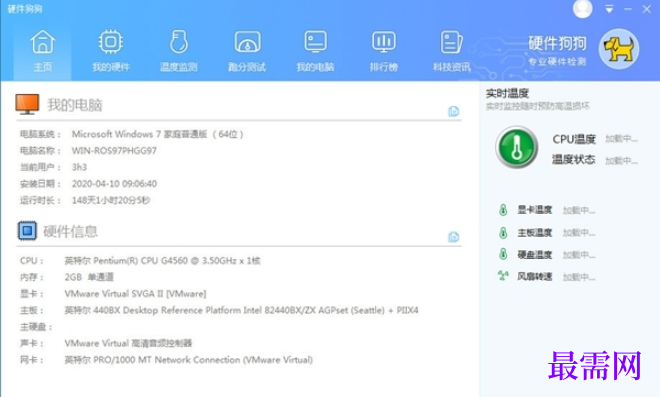Click the yellow dog logo icon
The width and height of the screenshot is (660, 397).
point(619,49)
